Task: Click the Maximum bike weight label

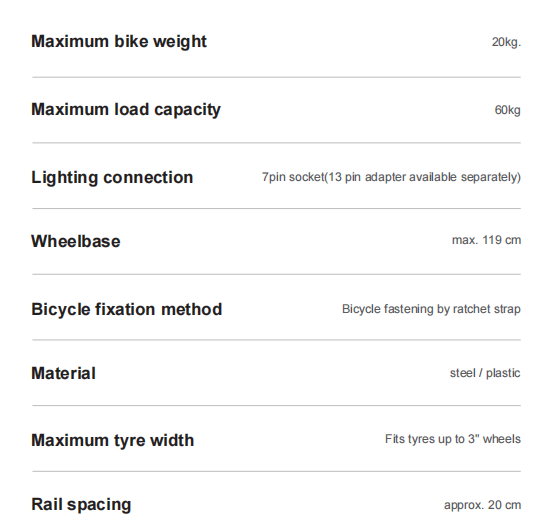Action: pyautogui.click(x=119, y=43)
